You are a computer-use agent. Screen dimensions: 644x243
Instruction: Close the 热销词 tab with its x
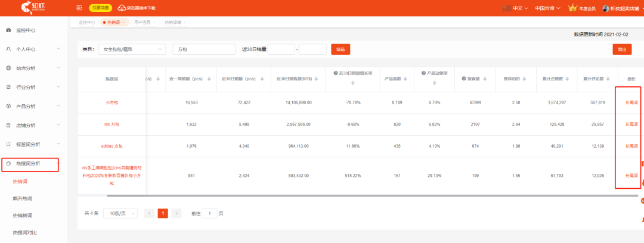coord(123,22)
